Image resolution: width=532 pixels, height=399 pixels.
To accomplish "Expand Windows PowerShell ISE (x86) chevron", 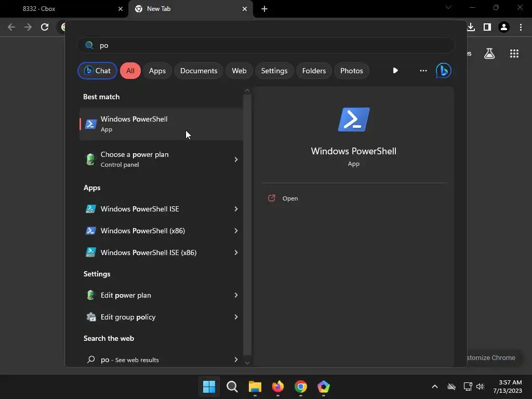I will point(236,252).
